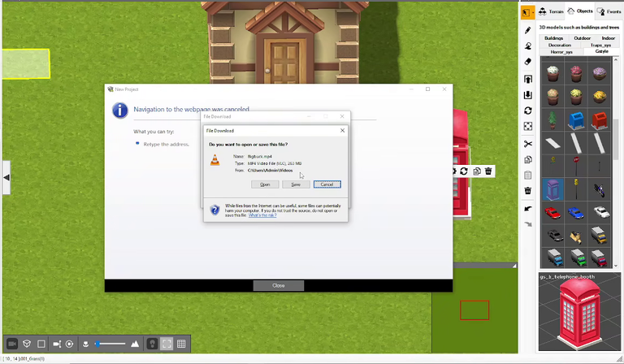Click the clipboard paste icon in side toolbar
624x364 pixels.
point(527,175)
